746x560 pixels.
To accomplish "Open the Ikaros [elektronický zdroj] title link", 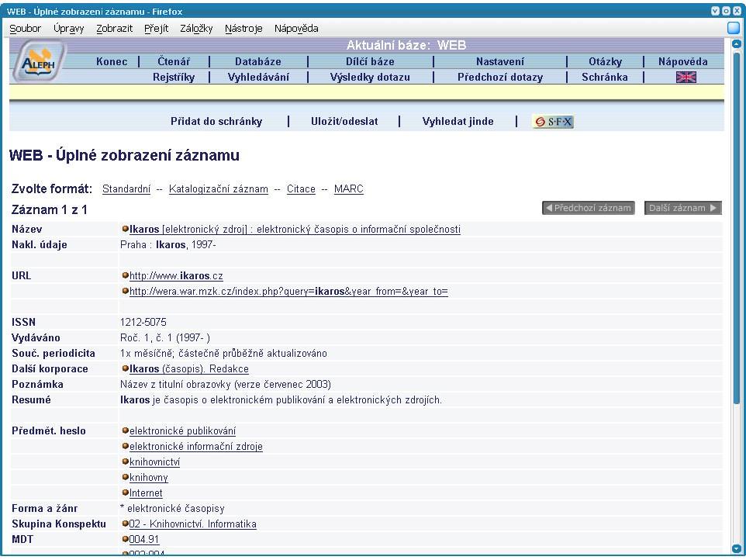I will click(295, 230).
